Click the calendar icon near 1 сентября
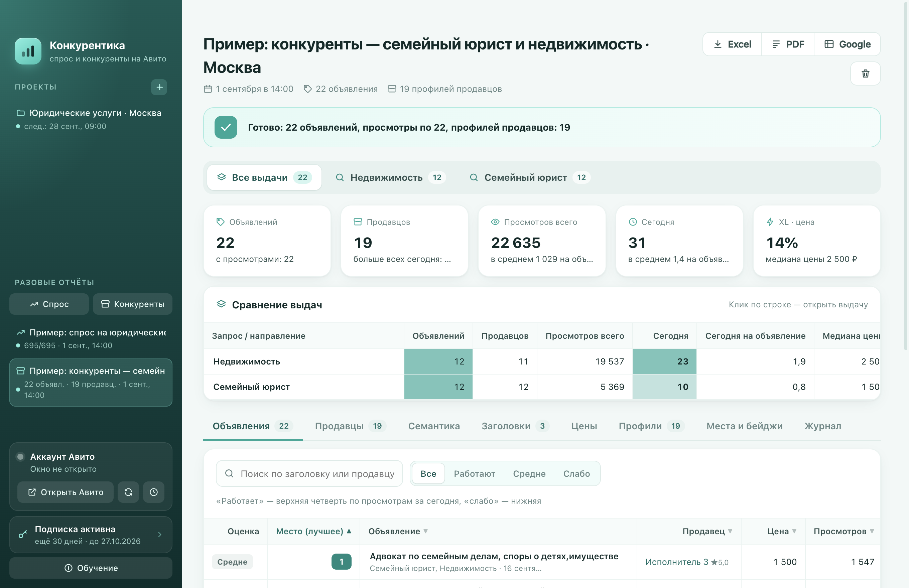The image size is (909, 588). click(x=208, y=89)
